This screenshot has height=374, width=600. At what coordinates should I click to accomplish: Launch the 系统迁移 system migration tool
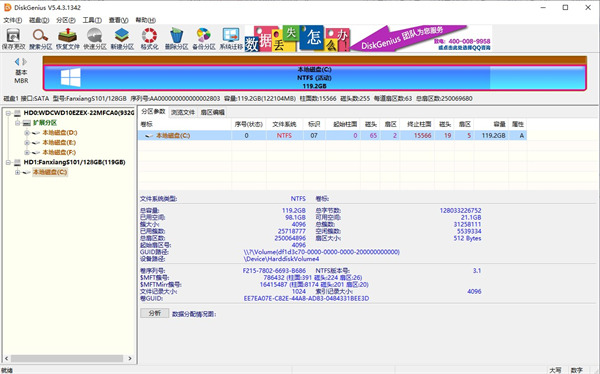tap(231, 39)
